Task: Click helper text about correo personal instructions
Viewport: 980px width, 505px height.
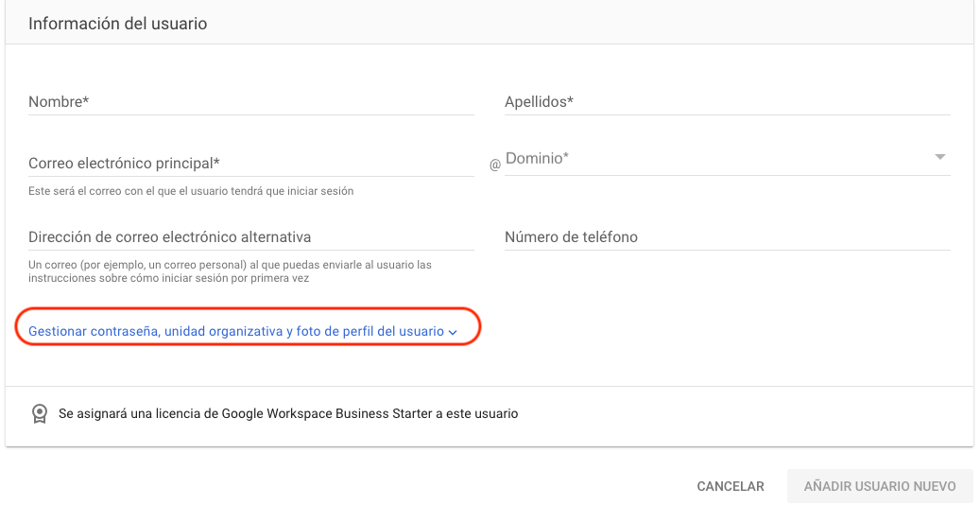Action: [230, 271]
